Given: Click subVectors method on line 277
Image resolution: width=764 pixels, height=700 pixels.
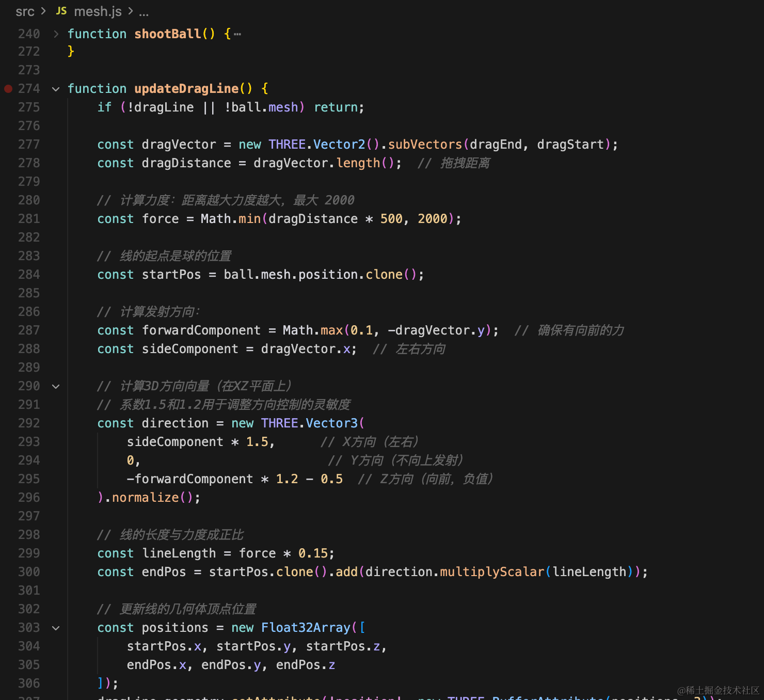Looking at the screenshot, I should pos(425,145).
